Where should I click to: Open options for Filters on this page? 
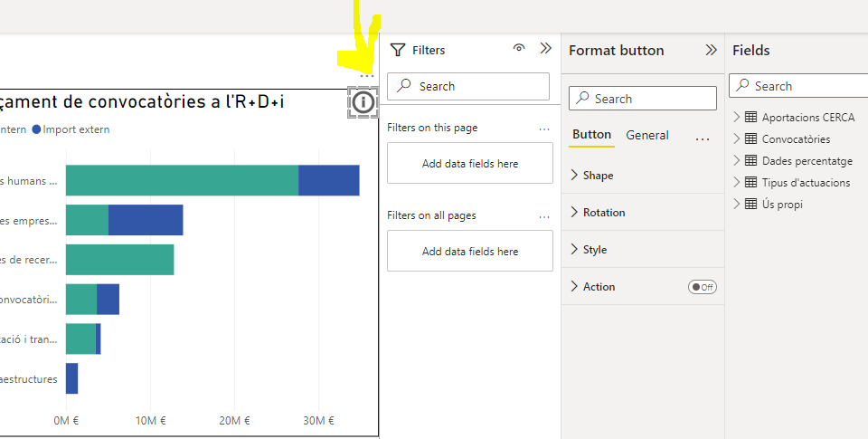click(x=544, y=129)
